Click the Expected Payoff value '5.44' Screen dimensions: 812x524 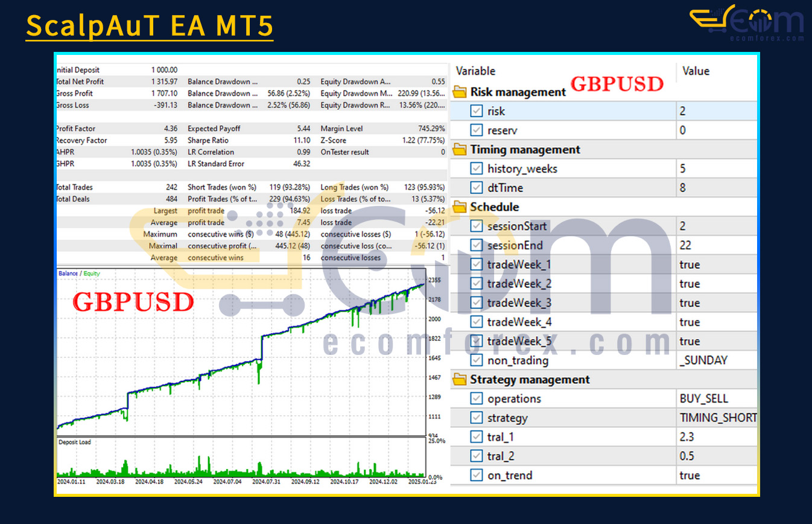(303, 129)
